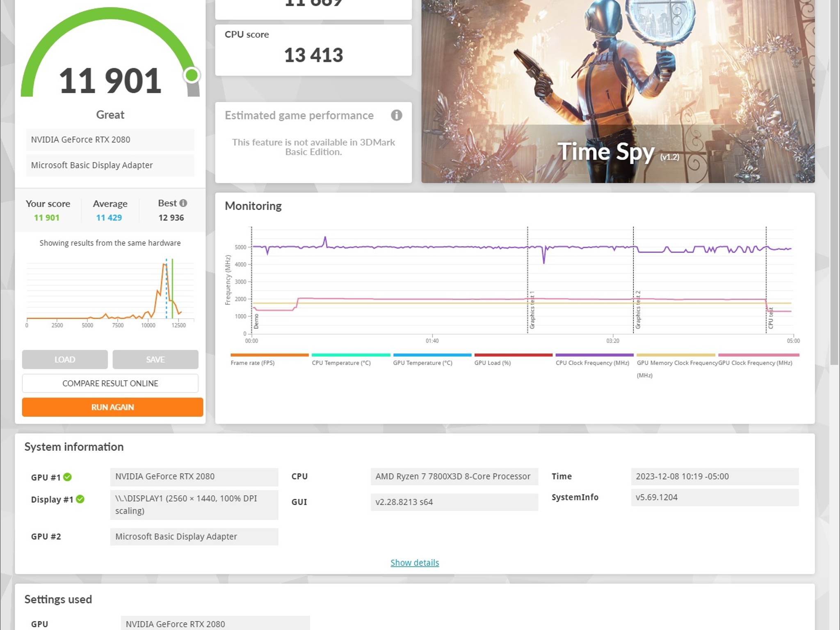Click the GUI version v2.28.8213 s64

[x=454, y=502]
